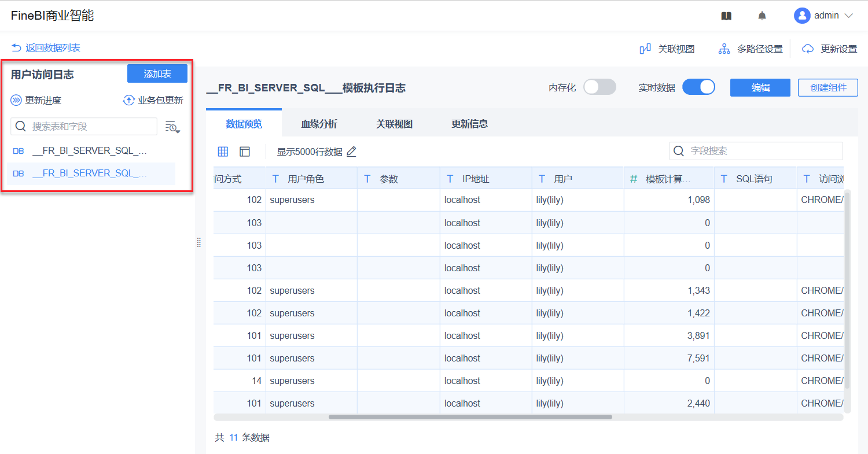Switch to the 血缘分析 tab

(319, 124)
